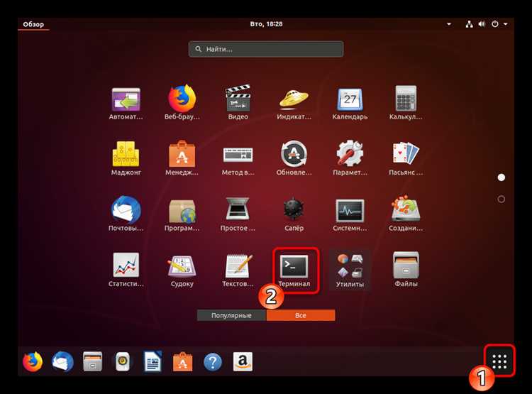This screenshot has width=532, height=394.
Task: Launch Firefox Веб-брау… from app grid
Action: [x=182, y=102]
